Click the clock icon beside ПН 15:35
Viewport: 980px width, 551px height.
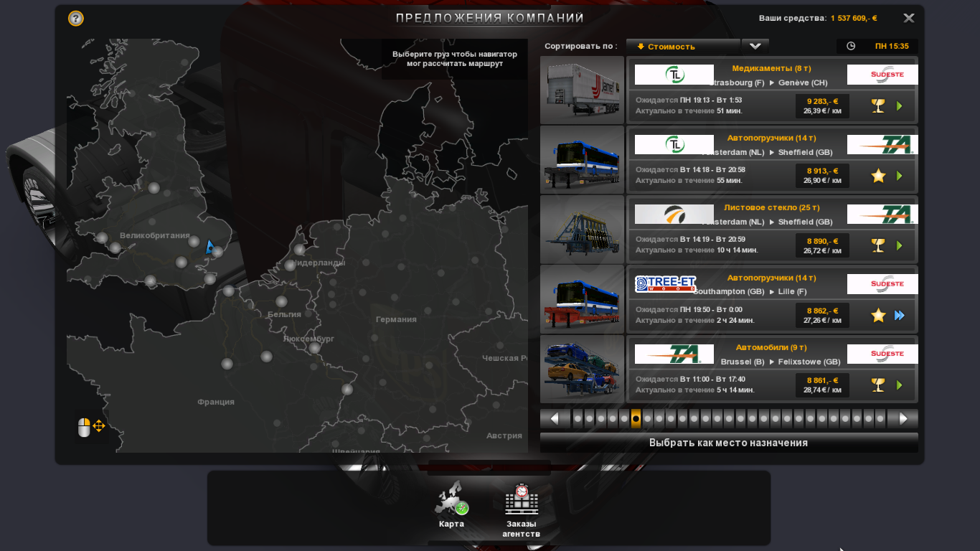pyautogui.click(x=851, y=46)
